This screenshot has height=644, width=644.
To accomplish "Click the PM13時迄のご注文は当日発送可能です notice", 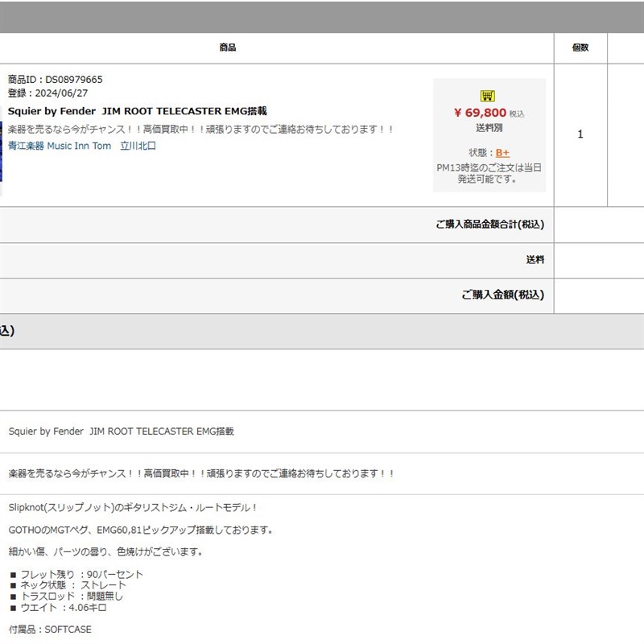I will [x=489, y=173].
